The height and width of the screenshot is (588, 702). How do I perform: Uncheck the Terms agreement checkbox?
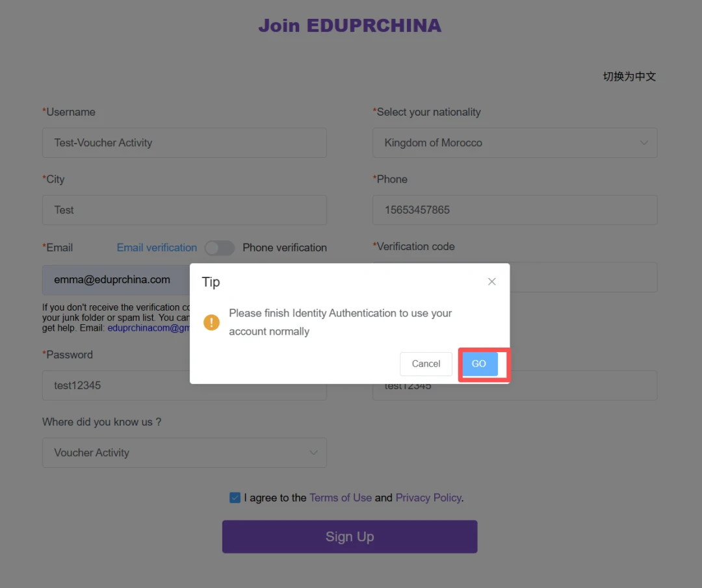[235, 498]
